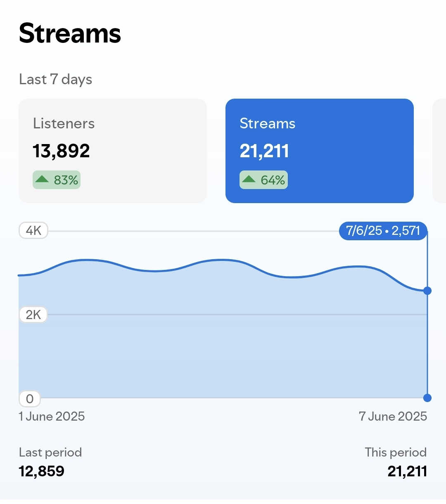Click the 13,892 listeners count
This screenshot has height=504, width=446.
[x=61, y=151]
